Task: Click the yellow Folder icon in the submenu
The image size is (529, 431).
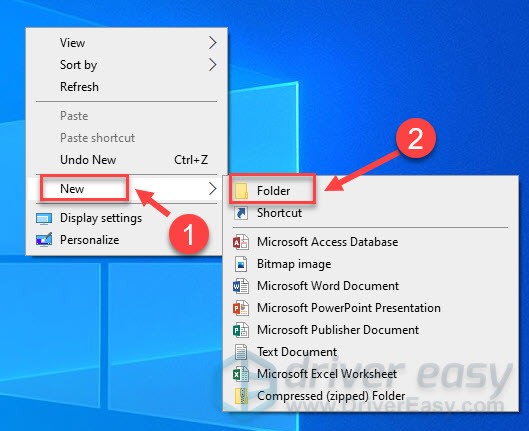Action: 241,191
